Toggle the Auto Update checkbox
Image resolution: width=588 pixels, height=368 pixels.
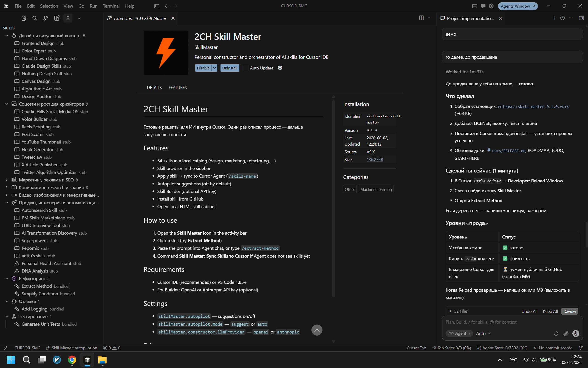(x=246, y=68)
